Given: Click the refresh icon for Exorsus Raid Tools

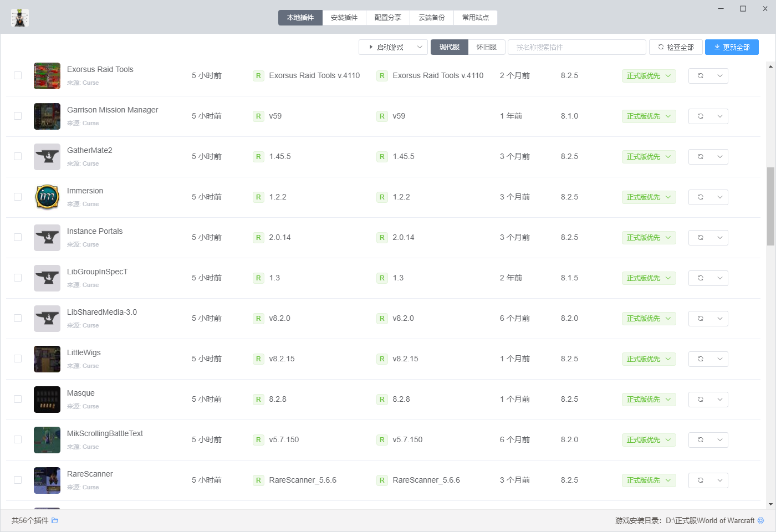Looking at the screenshot, I should [x=701, y=76].
